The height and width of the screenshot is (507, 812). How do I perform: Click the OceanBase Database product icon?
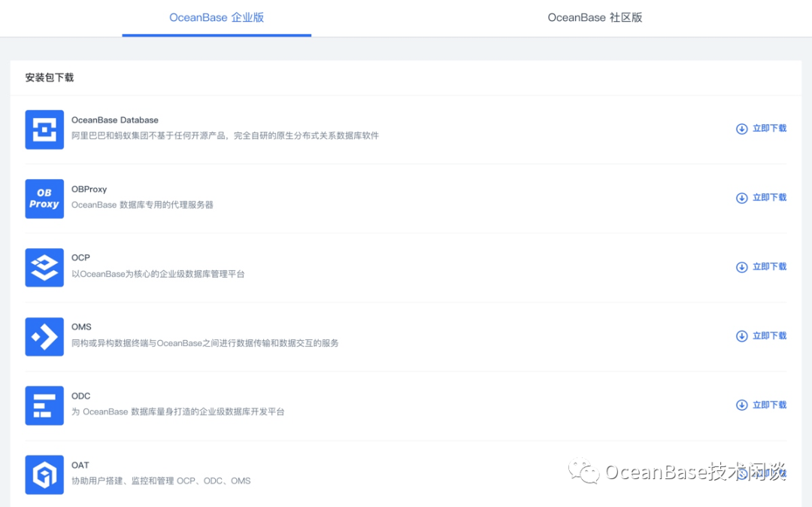coord(44,129)
